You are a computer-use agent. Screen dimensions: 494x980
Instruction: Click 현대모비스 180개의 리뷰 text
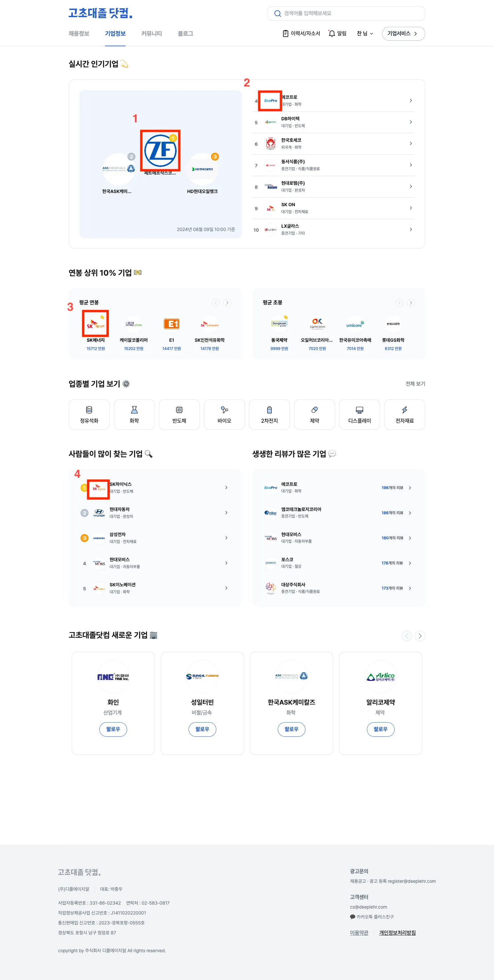point(392,538)
